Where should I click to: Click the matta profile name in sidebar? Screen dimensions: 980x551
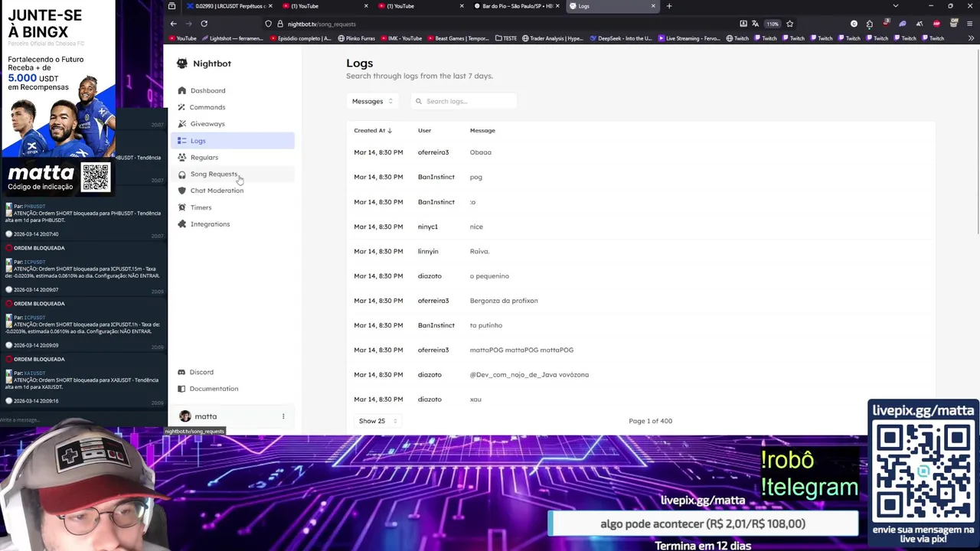[x=205, y=416]
